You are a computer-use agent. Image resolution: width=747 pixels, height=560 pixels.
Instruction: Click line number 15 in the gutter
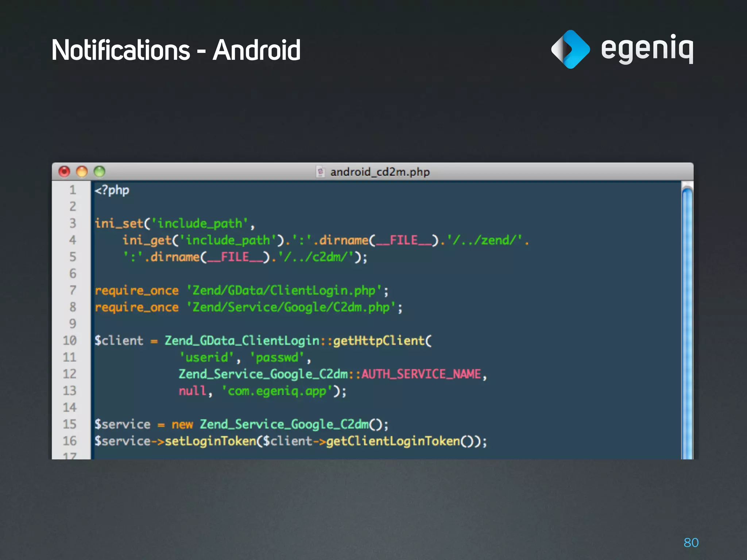tap(70, 424)
